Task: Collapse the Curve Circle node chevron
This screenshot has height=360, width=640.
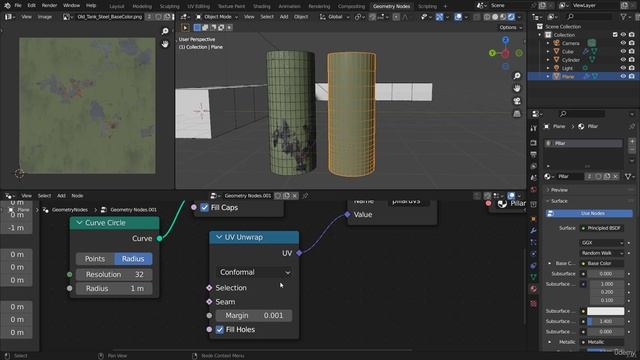Action: click(79, 223)
